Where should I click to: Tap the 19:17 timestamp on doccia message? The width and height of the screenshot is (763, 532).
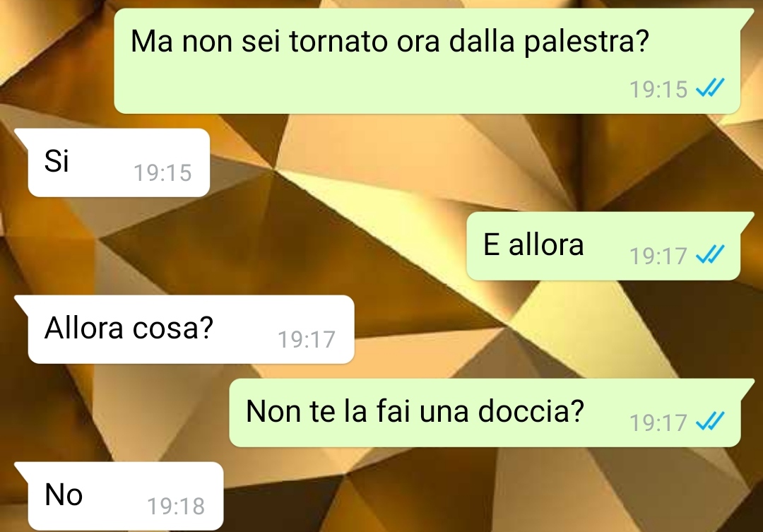pyautogui.click(x=658, y=422)
